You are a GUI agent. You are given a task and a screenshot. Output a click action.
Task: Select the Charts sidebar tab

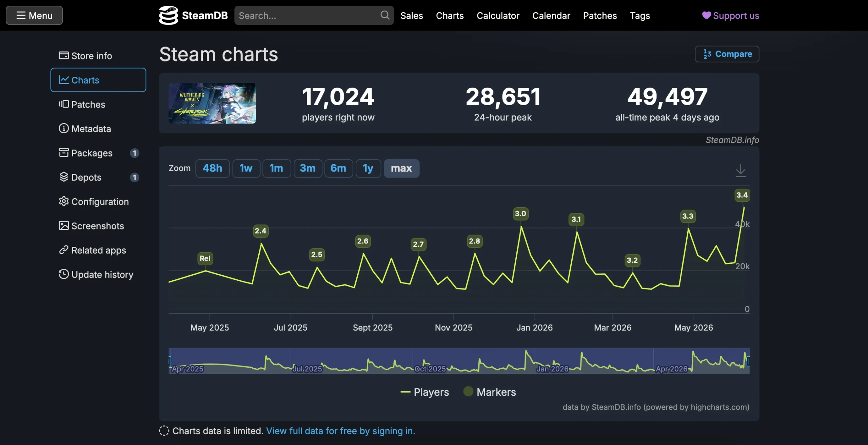[98, 80]
